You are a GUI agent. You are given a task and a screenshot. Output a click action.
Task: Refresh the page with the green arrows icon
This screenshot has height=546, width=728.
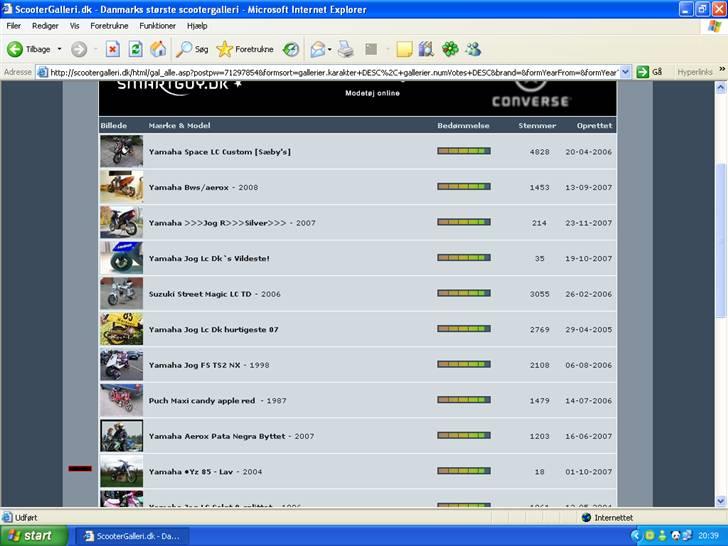point(135,49)
